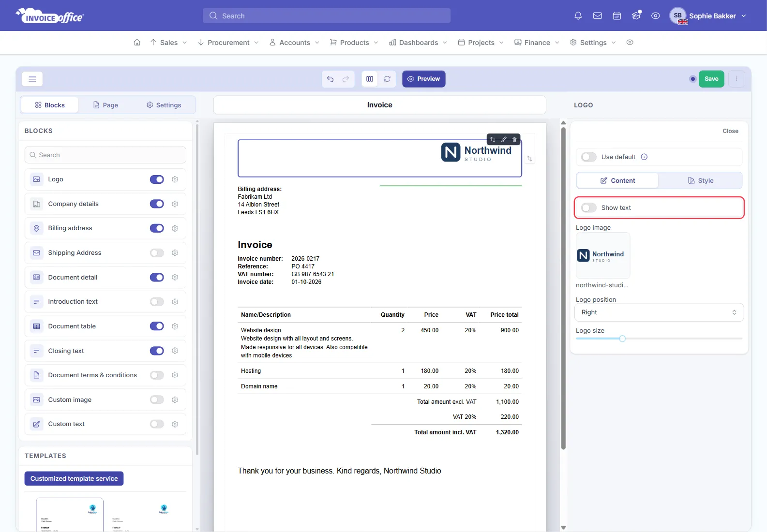The width and height of the screenshot is (767, 532).
Task: Click the Preview button
Action: tap(424, 79)
